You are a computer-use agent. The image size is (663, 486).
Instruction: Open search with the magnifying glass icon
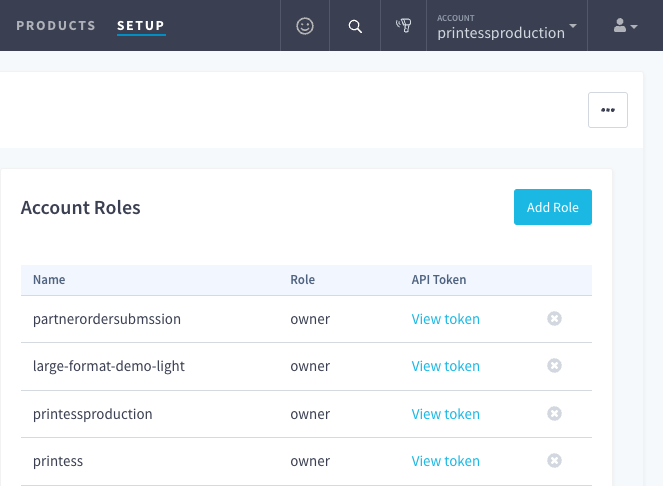click(355, 26)
